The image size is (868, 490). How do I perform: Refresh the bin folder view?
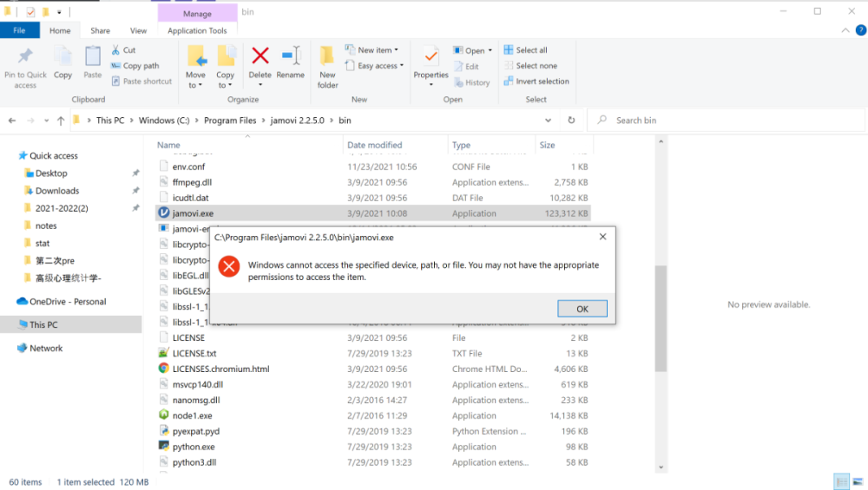coord(571,120)
